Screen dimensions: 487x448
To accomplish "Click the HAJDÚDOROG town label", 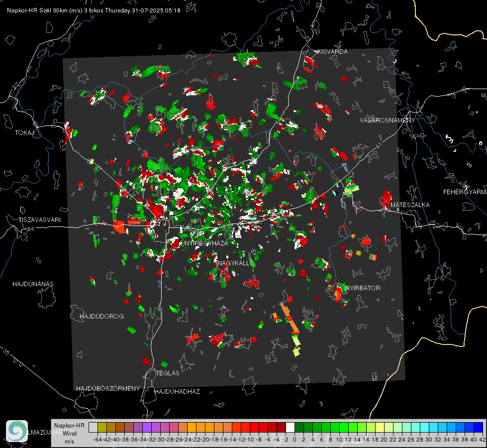I will coord(101,316).
